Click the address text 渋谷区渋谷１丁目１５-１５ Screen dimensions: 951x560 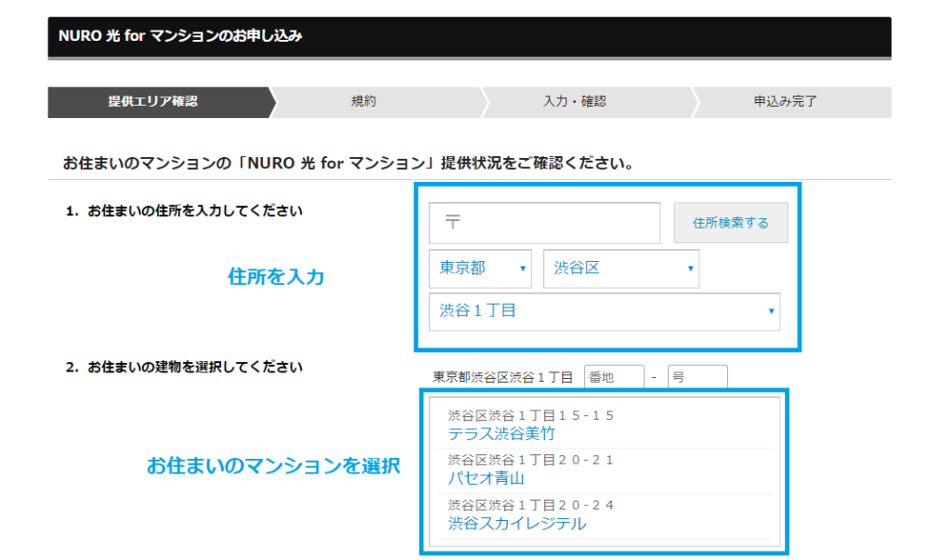tap(530, 416)
